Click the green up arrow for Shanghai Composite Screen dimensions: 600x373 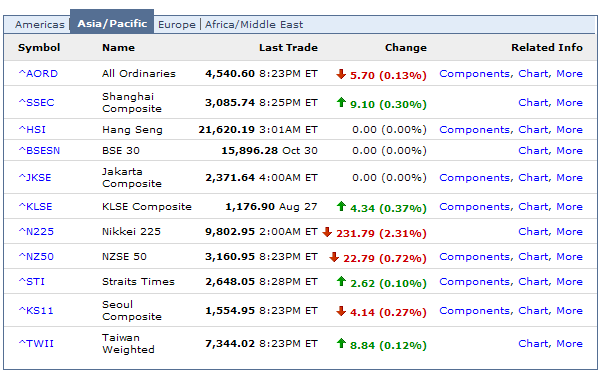coord(341,103)
